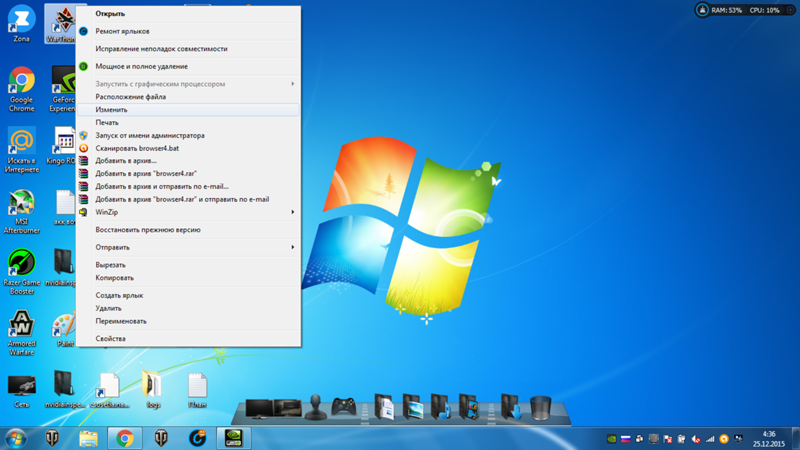This screenshot has width=800, height=450.
Task: Click Изменить in the context menu
Action: (x=188, y=110)
